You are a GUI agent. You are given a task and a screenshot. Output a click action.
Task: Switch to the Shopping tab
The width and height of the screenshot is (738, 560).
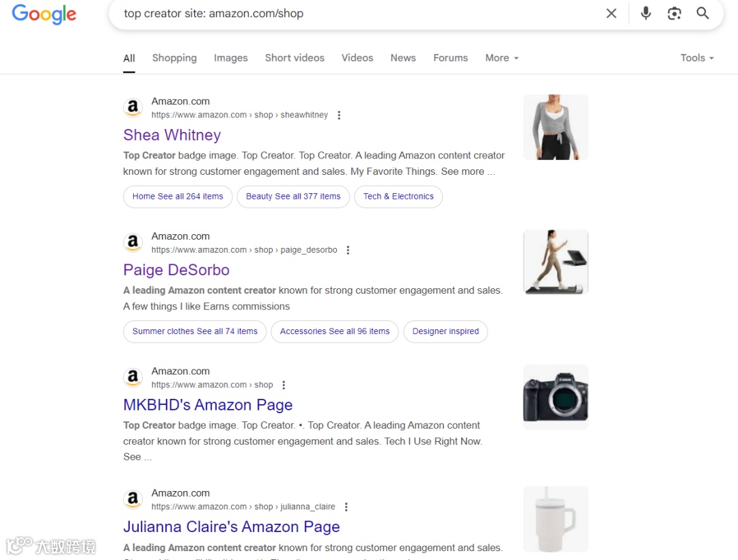pyautogui.click(x=174, y=58)
